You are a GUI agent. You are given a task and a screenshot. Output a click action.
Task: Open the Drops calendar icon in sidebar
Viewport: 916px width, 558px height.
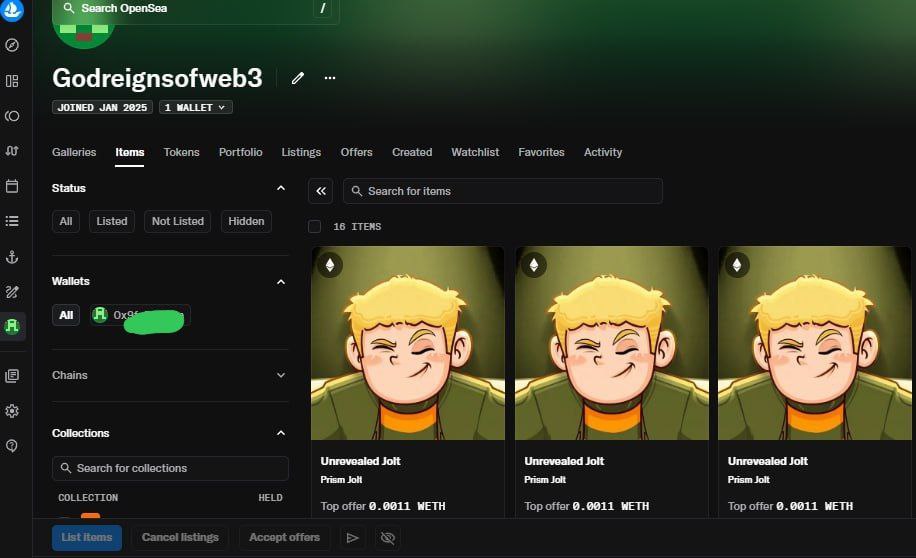click(x=12, y=186)
